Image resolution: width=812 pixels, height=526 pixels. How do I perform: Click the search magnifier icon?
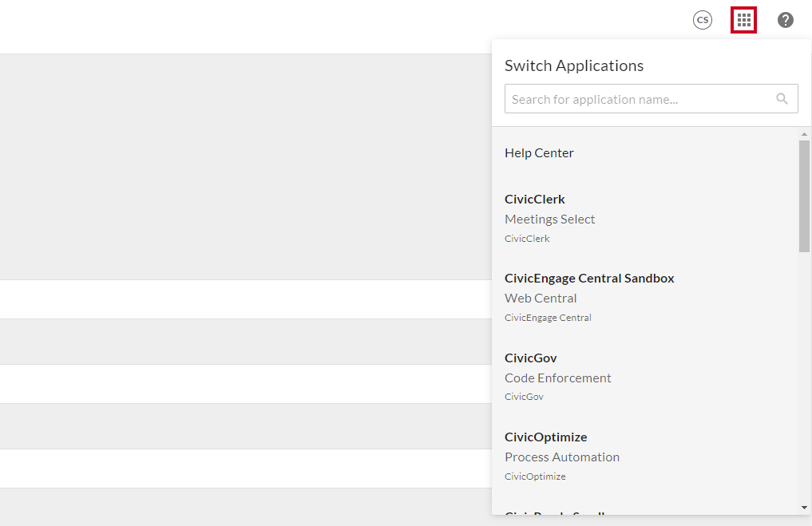(782, 98)
